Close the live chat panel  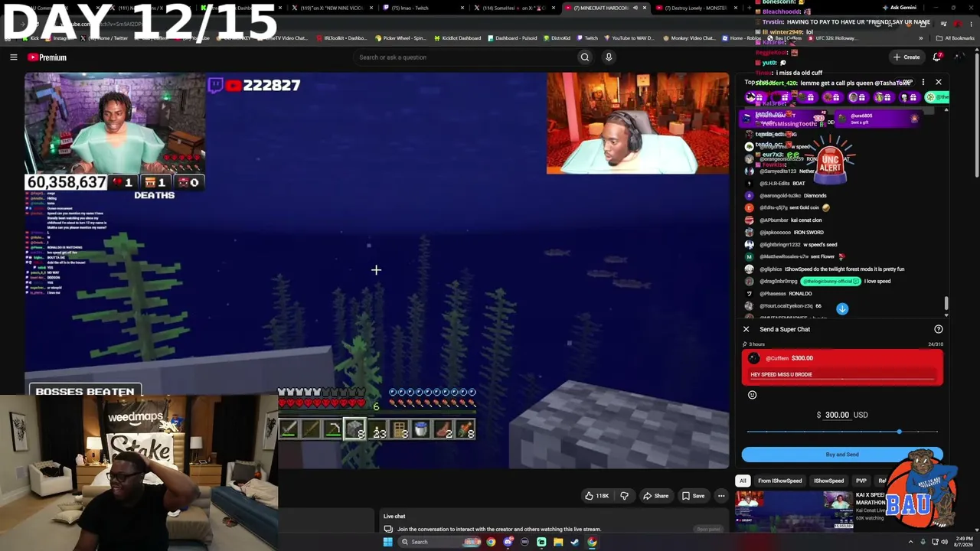pos(939,82)
